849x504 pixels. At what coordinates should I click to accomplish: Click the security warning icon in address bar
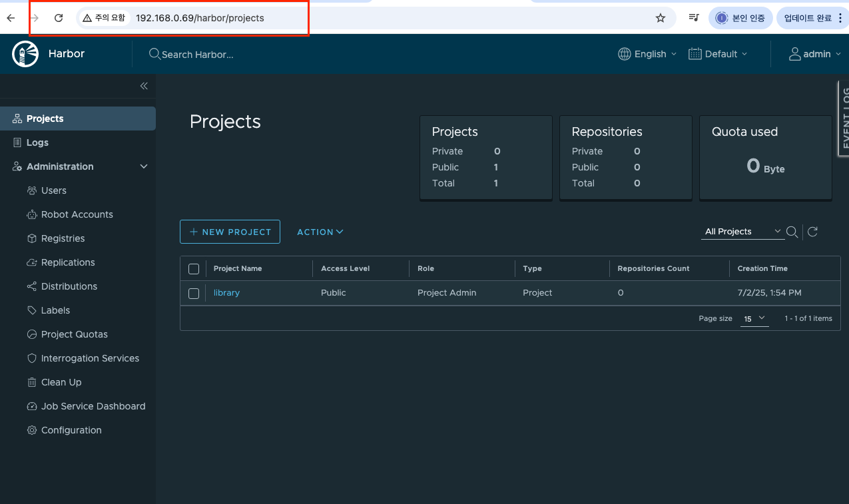coord(87,18)
